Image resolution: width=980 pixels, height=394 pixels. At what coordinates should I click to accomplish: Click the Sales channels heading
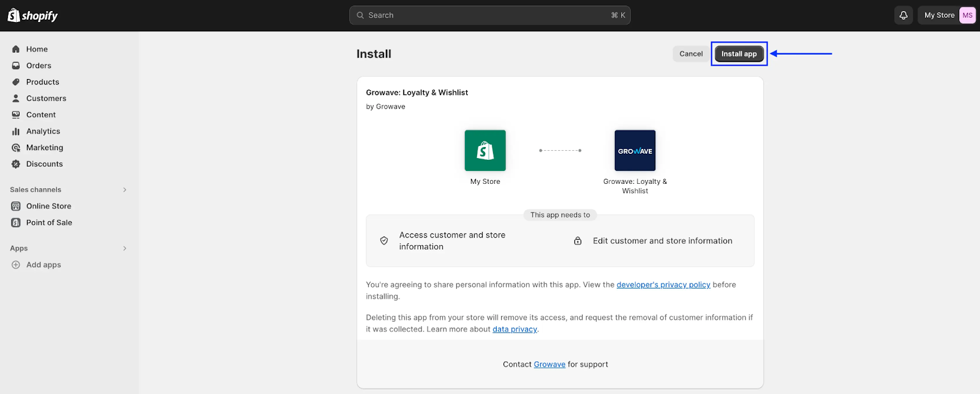tap(36, 190)
